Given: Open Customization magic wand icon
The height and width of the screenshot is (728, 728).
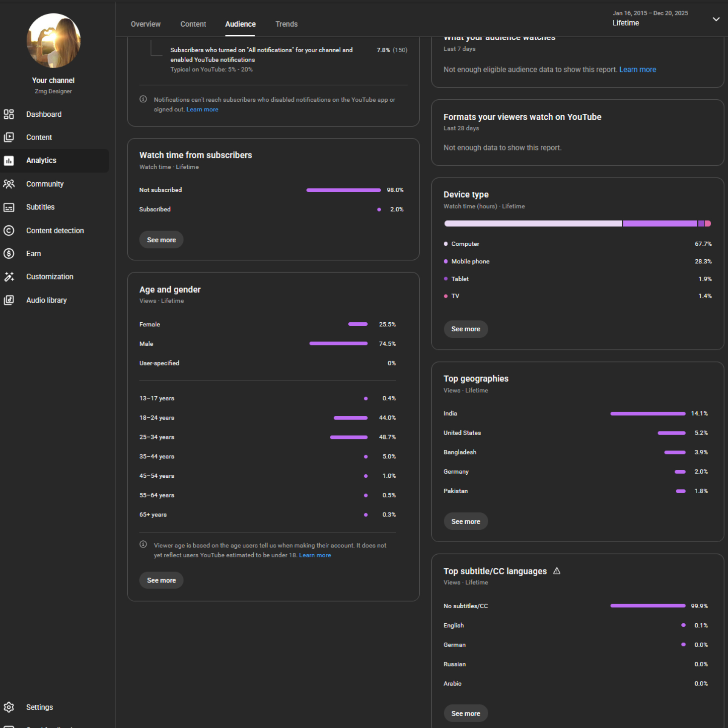Looking at the screenshot, I should (9, 277).
